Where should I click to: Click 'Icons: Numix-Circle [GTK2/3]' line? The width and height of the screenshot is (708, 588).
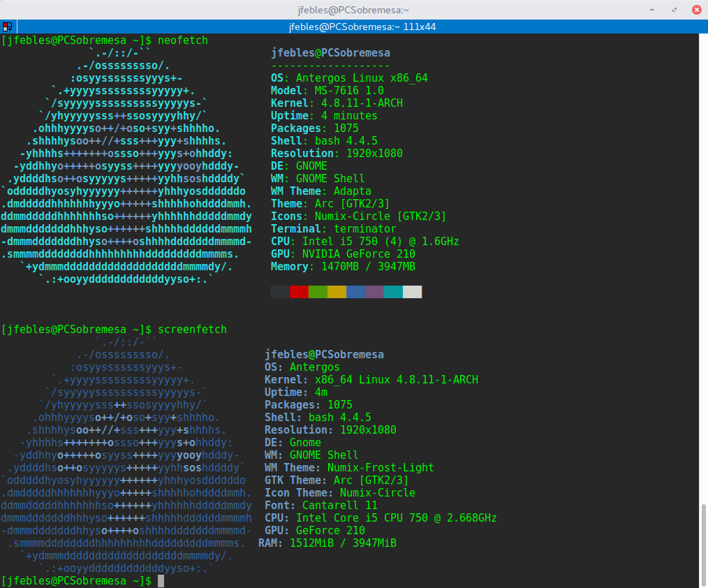click(358, 216)
